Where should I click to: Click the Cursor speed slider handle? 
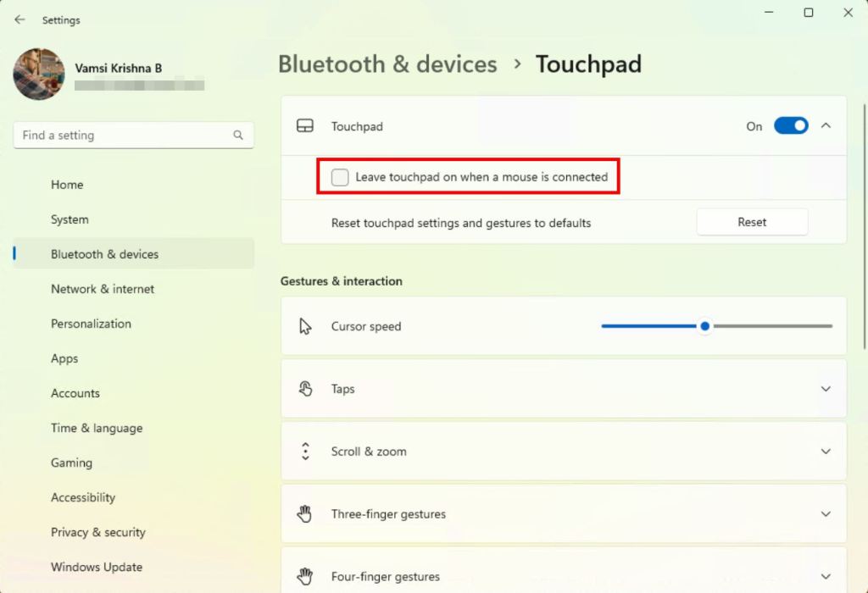(704, 326)
